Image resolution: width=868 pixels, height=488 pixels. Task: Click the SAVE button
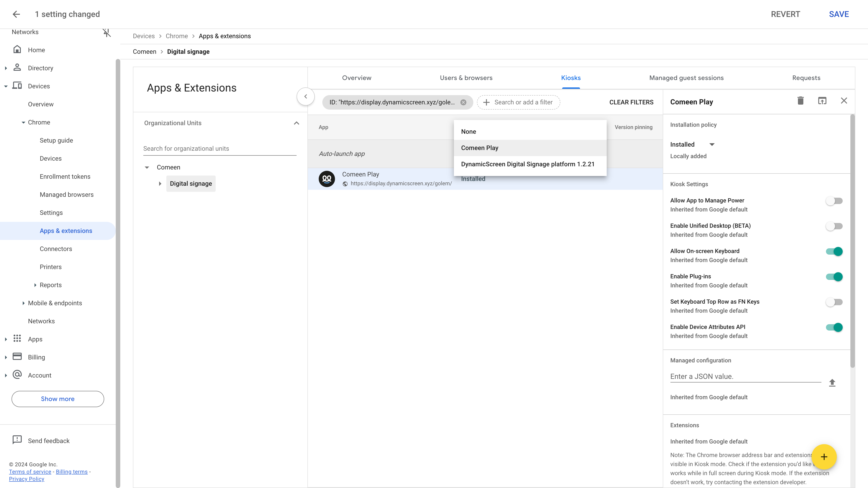pos(839,14)
